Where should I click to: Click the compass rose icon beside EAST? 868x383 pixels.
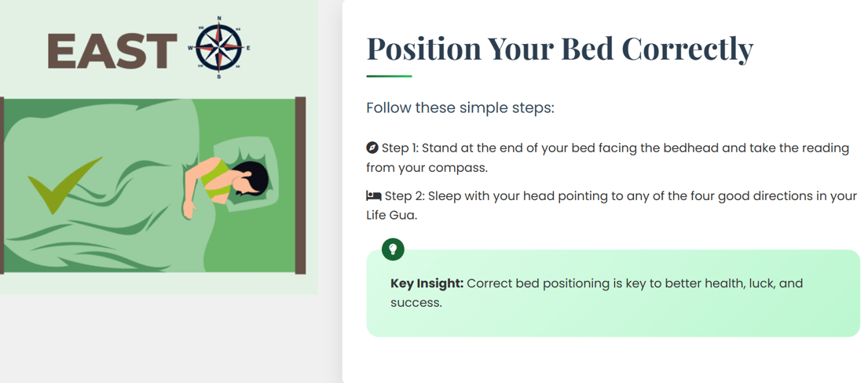[x=219, y=48]
